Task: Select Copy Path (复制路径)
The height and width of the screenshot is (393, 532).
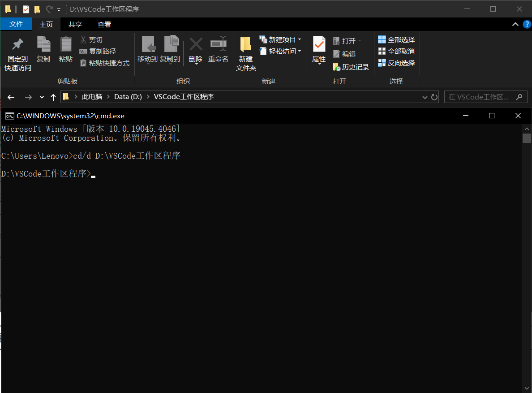Action: 98,51
